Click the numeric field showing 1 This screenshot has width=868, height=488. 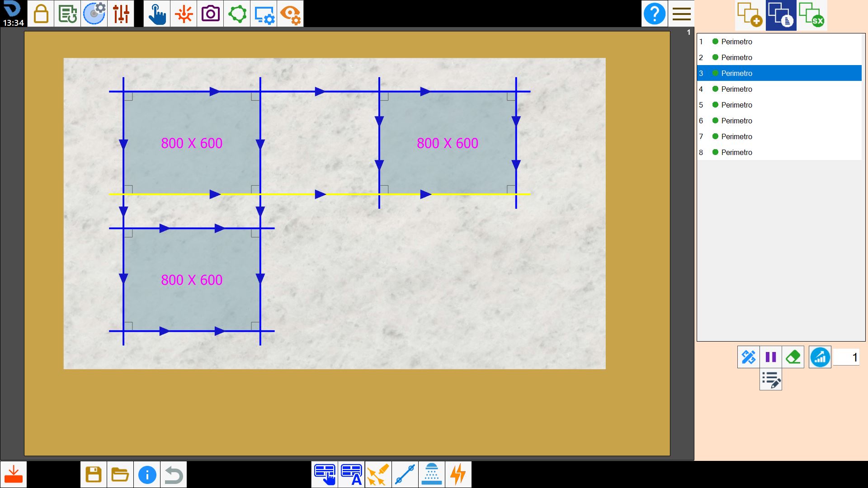click(846, 357)
